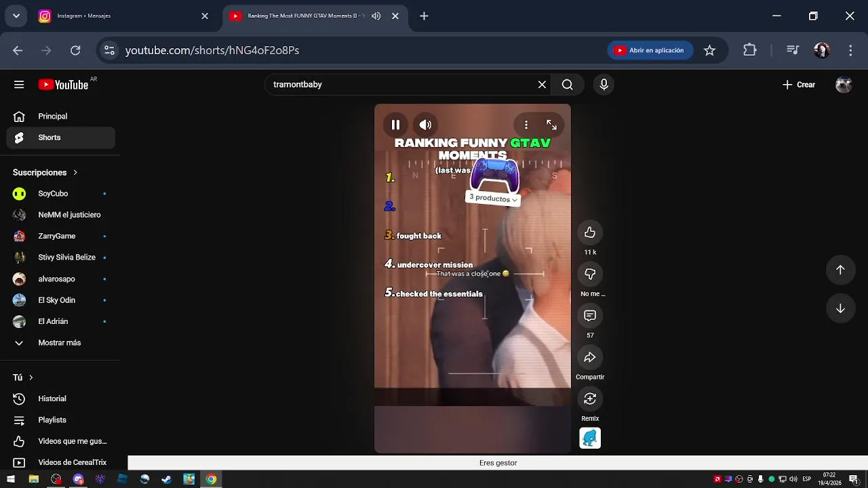Open the YouTube account avatar menu
868x488 pixels.
844,85
